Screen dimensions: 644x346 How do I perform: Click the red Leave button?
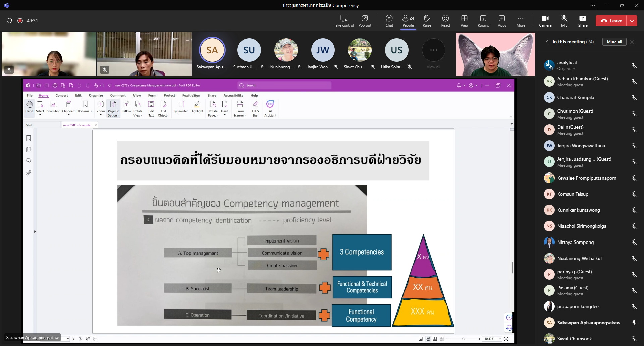click(611, 21)
